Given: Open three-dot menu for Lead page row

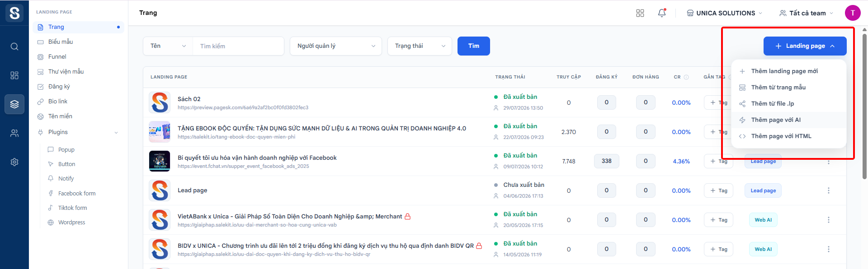Looking at the screenshot, I should [x=829, y=190].
